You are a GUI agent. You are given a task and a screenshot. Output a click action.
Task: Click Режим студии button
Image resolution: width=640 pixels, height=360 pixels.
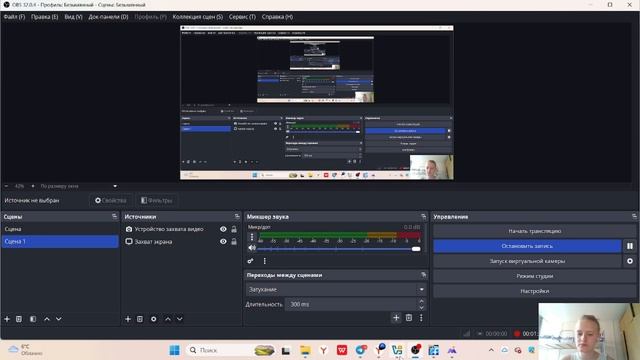(534, 276)
